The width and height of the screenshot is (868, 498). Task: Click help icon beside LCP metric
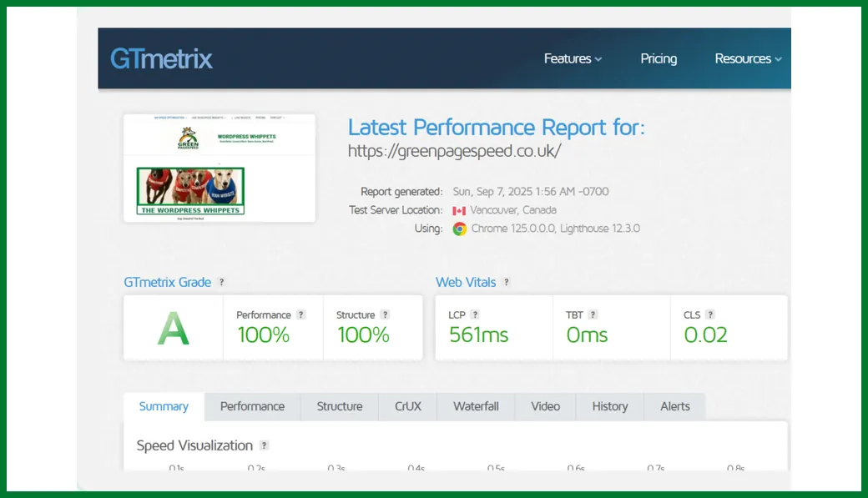pyautogui.click(x=475, y=314)
